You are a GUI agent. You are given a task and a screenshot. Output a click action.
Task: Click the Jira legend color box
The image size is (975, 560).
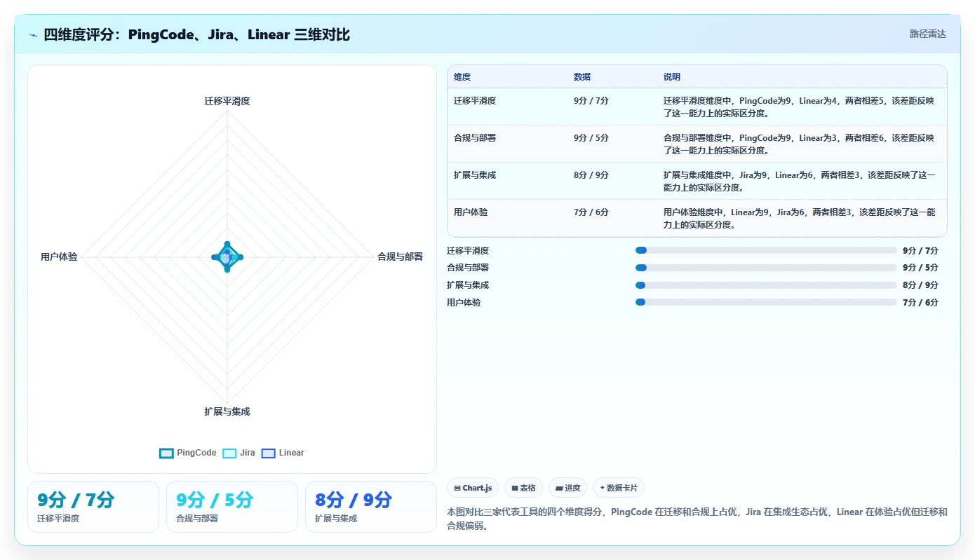point(229,453)
